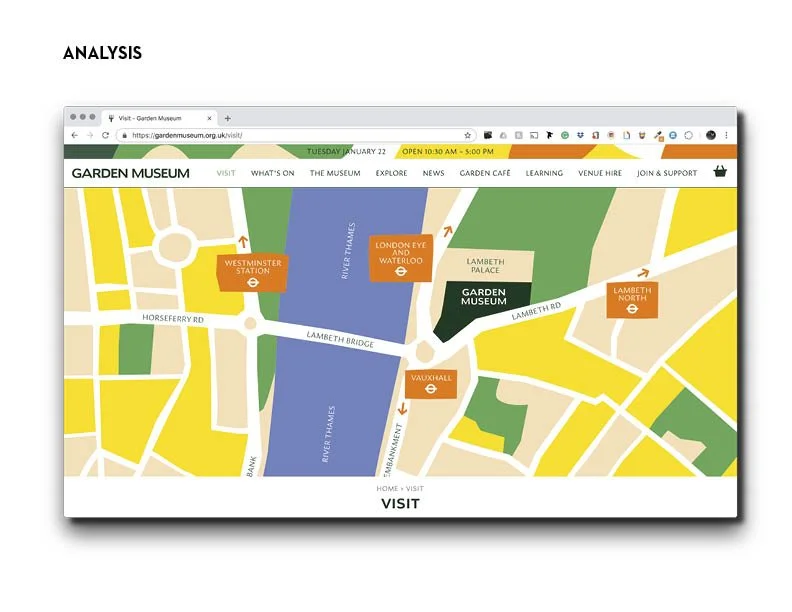
Task: Open the shopping basket icon
Action: 720,172
